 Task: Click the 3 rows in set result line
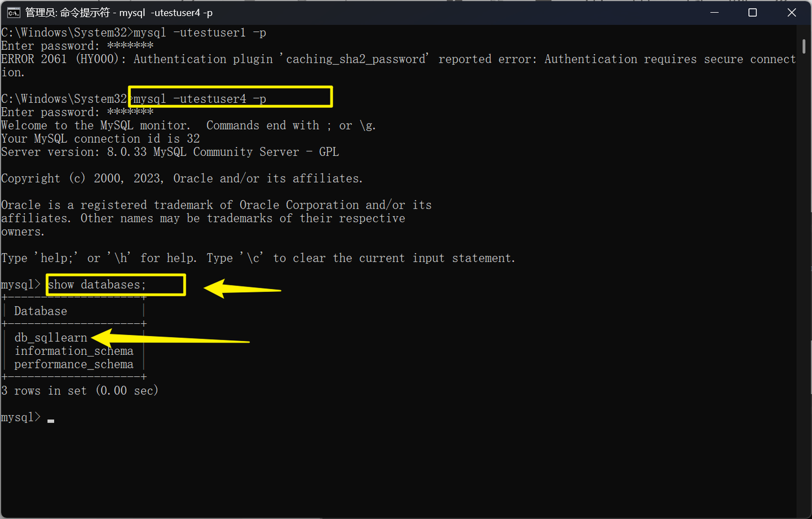(79, 390)
